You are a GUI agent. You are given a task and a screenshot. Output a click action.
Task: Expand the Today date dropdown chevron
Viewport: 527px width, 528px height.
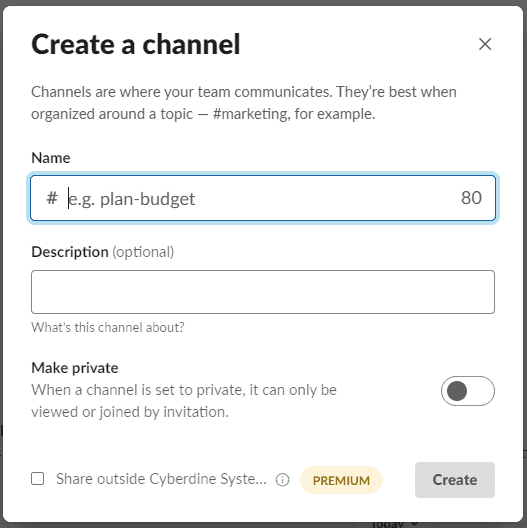point(415,524)
